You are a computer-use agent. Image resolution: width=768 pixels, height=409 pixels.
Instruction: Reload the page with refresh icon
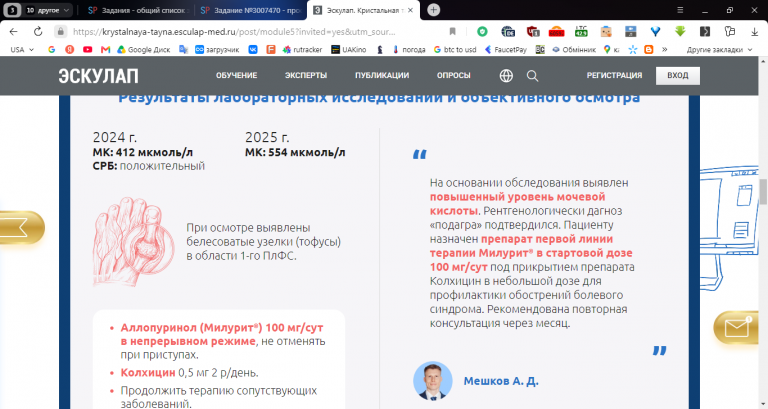click(x=38, y=32)
